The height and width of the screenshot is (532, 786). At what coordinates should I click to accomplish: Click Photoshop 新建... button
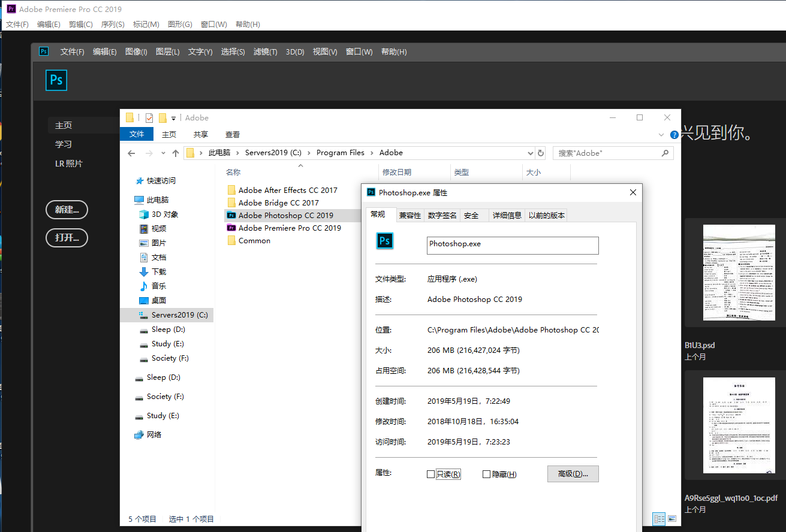[67, 210]
